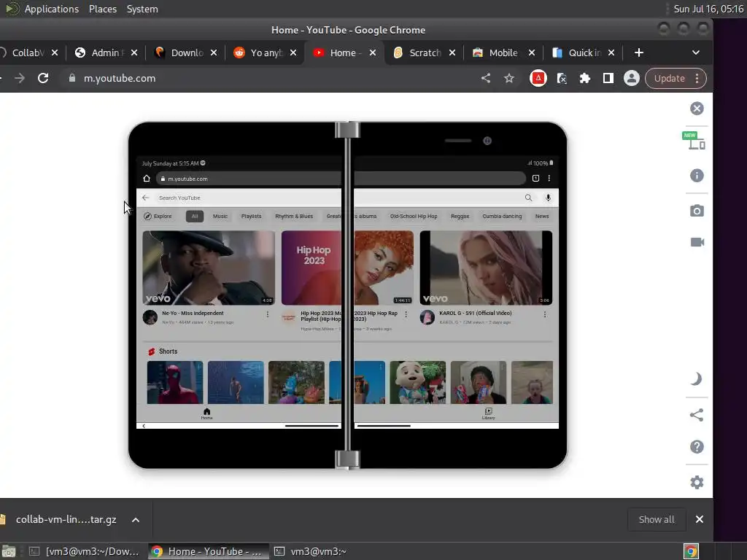Viewport: 747px width, 560px height.
Task: Select the Cumbia dancing chip
Action: point(502,216)
